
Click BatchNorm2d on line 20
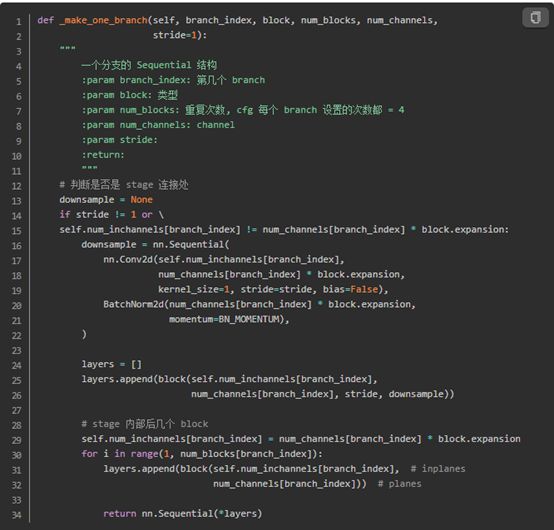133,304
